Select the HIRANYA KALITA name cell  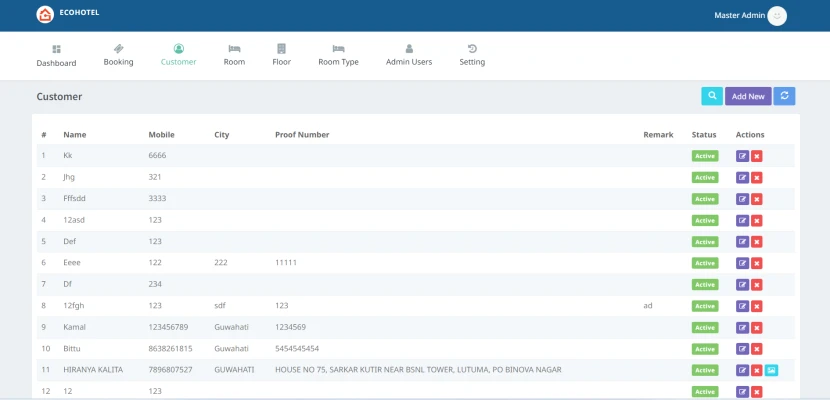93,370
